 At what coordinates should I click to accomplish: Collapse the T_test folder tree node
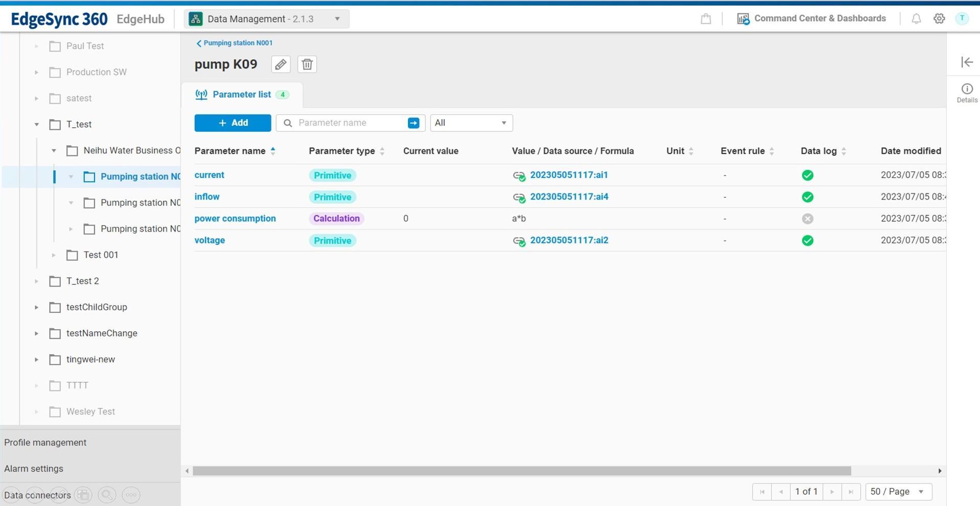pos(37,124)
